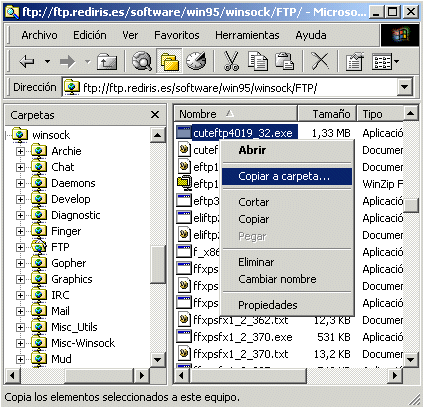
Task: Choose Cambiar nombre in context menu
Action: (287, 279)
